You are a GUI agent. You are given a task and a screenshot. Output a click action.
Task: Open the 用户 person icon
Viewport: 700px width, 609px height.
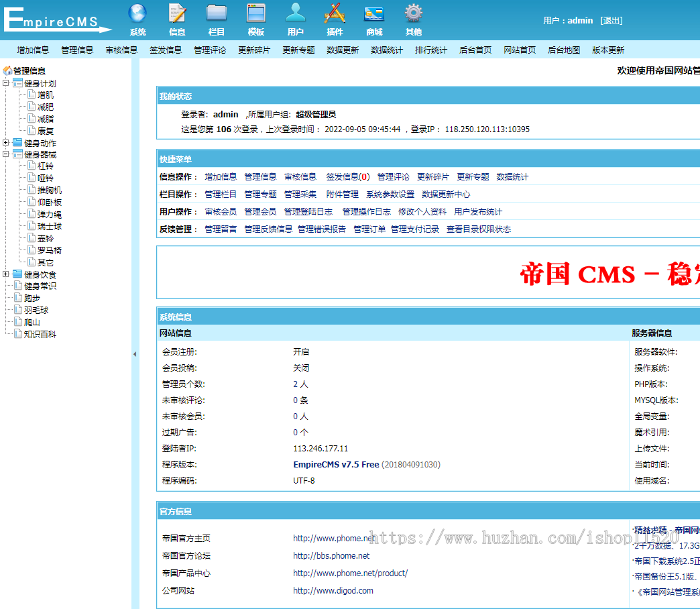pyautogui.click(x=296, y=13)
